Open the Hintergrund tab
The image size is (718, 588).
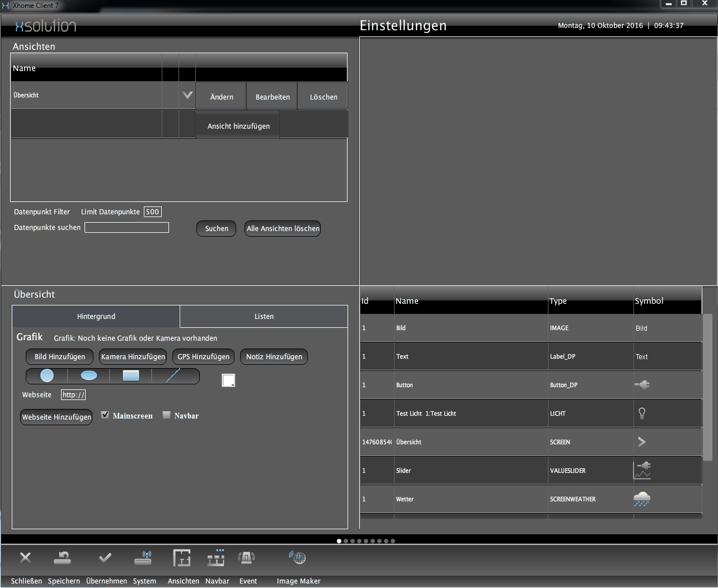click(96, 316)
